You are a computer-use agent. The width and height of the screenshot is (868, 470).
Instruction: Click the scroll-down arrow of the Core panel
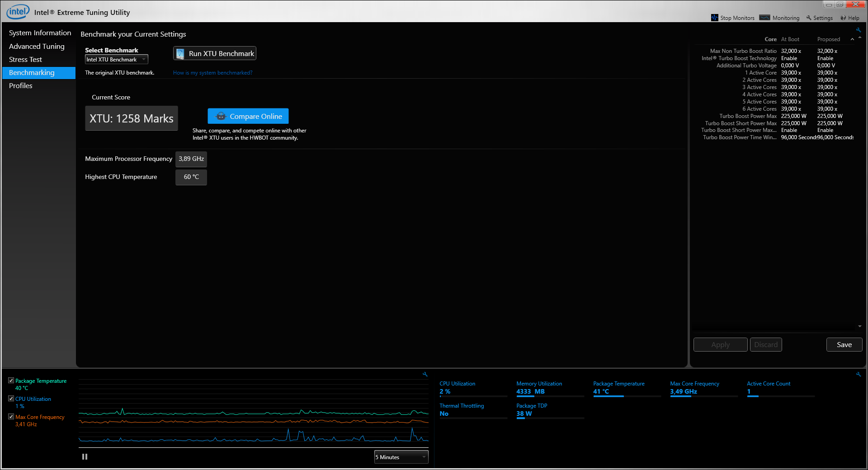[860, 326]
